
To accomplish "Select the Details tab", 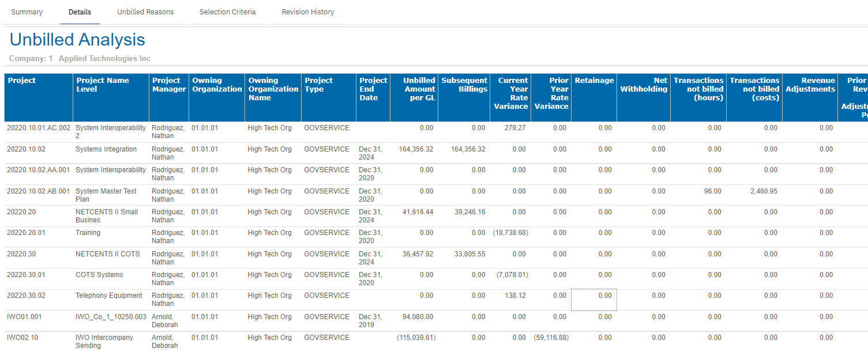I will coord(80,12).
